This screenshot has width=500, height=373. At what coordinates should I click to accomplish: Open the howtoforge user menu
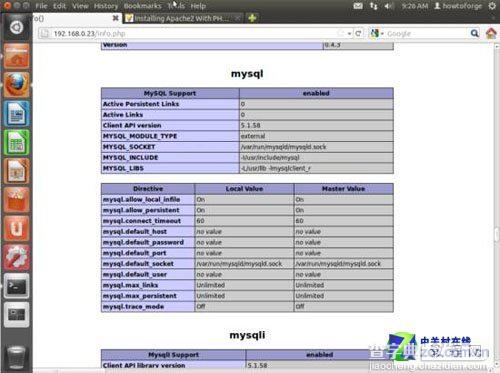pos(458,6)
